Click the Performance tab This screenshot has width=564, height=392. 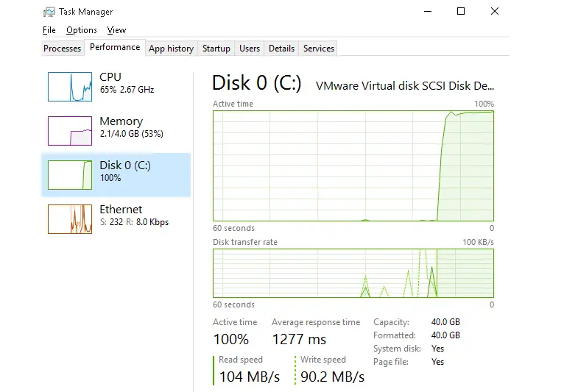pyautogui.click(x=115, y=47)
